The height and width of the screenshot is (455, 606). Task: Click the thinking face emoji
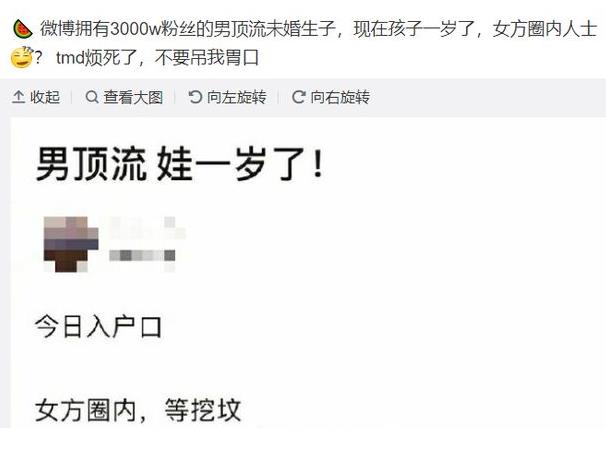[x=22, y=58]
